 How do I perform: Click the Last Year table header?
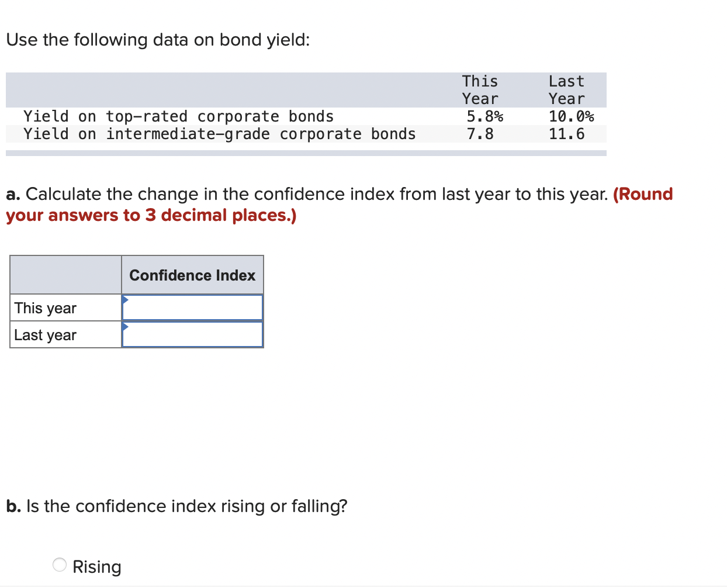[566, 89]
